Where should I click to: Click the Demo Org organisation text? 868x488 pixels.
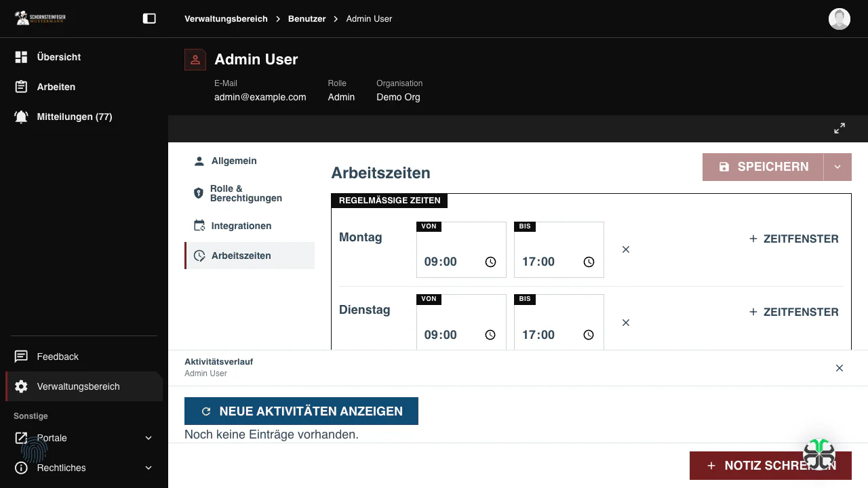click(398, 97)
